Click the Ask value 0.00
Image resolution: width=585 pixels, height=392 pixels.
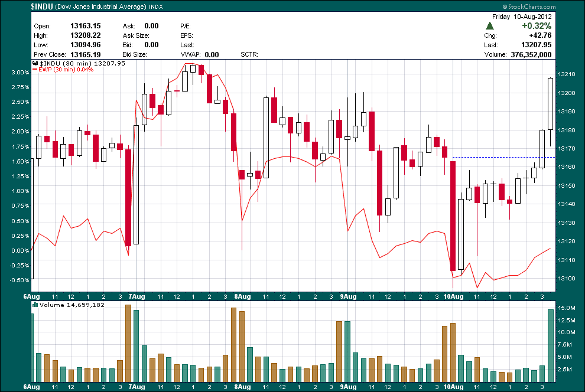coord(151,26)
